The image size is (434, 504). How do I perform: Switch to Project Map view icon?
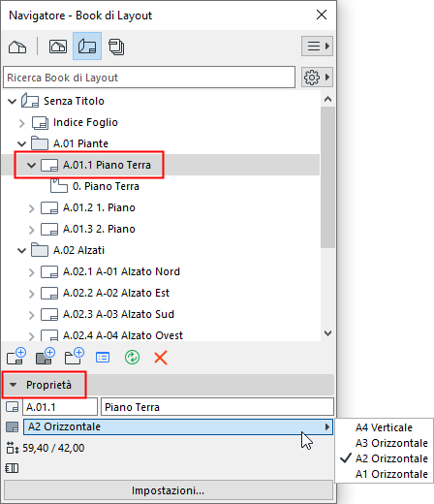click(x=17, y=47)
